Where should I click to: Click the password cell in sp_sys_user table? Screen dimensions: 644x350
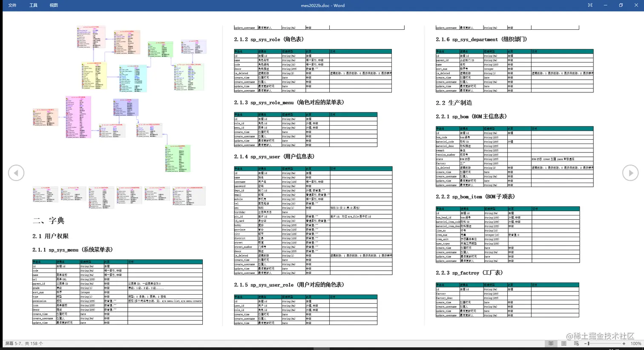click(246, 186)
